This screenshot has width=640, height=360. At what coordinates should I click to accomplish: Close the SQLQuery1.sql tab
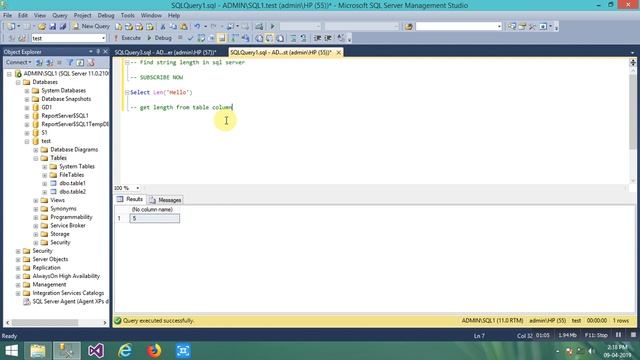[x=338, y=53]
